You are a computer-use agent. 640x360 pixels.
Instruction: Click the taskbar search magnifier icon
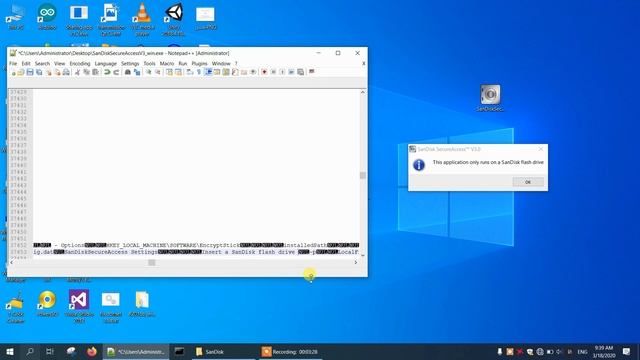[x=30, y=351]
